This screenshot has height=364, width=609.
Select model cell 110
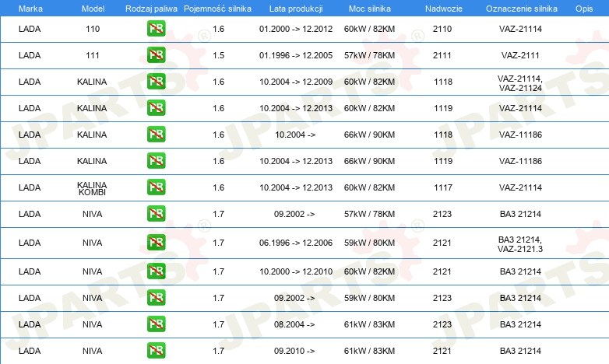point(93,29)
